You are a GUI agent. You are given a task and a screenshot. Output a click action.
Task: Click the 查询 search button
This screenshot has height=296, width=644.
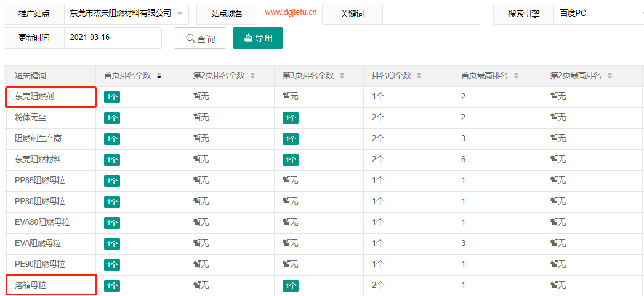coord(200,38)
